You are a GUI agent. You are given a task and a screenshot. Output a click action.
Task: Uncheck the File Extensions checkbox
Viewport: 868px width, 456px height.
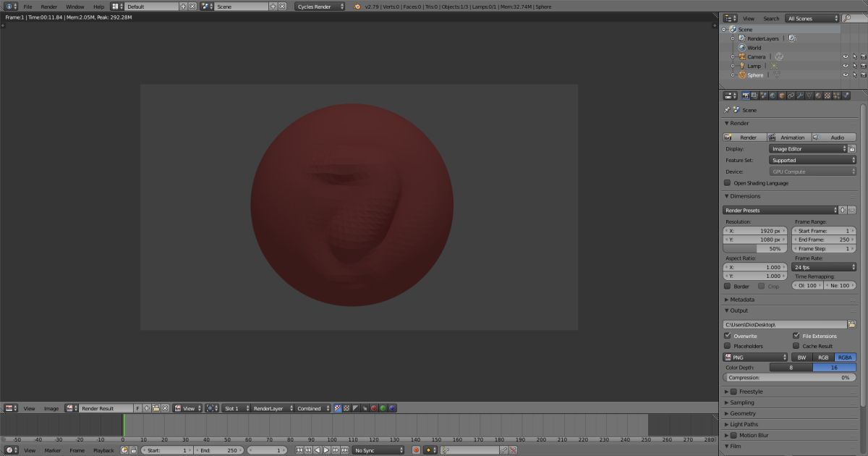point(796,336)
